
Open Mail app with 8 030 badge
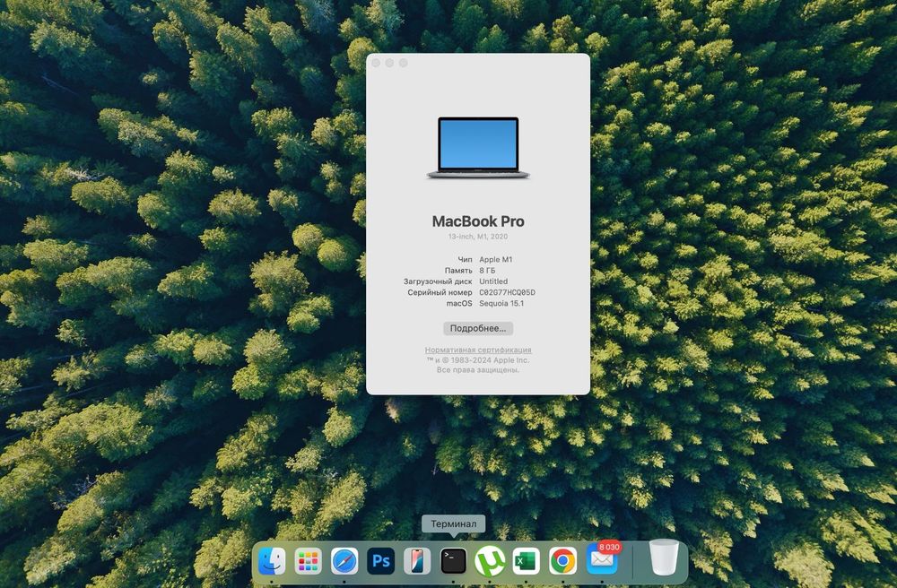602,558
